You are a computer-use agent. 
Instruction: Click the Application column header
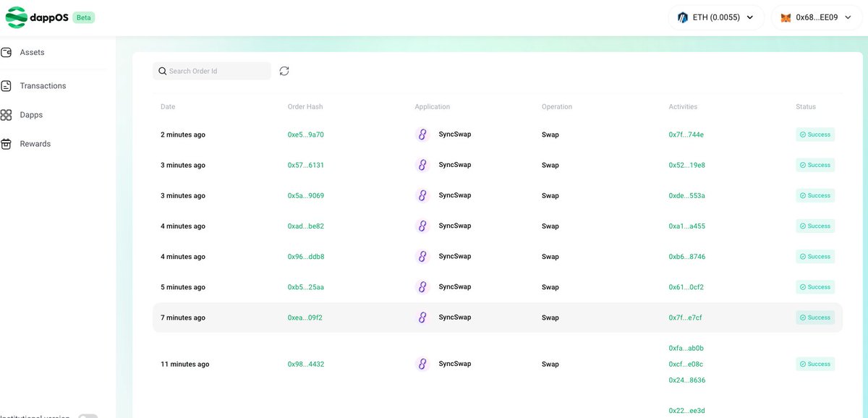click(x=433, y=106)
